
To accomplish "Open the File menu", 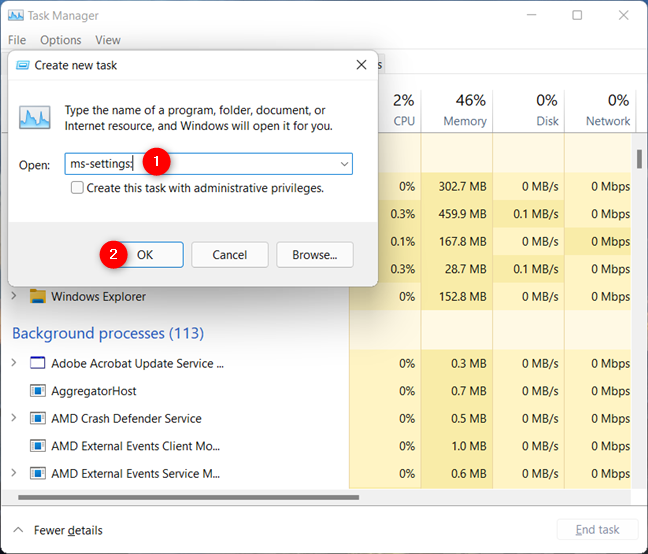I will click(17, 40).
